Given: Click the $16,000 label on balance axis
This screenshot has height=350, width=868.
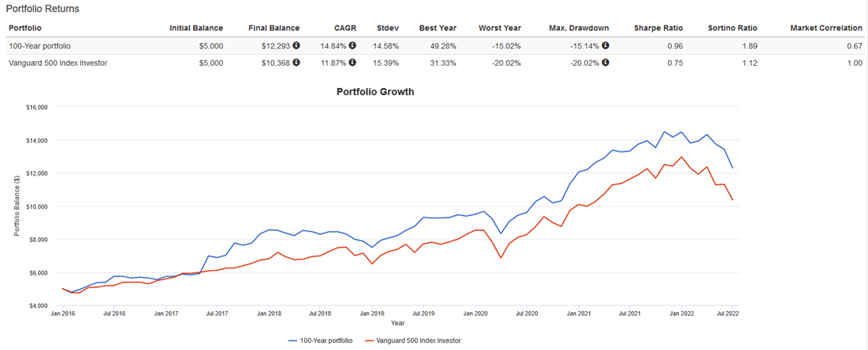Looking at the screenshot, I should pos(37,107).
